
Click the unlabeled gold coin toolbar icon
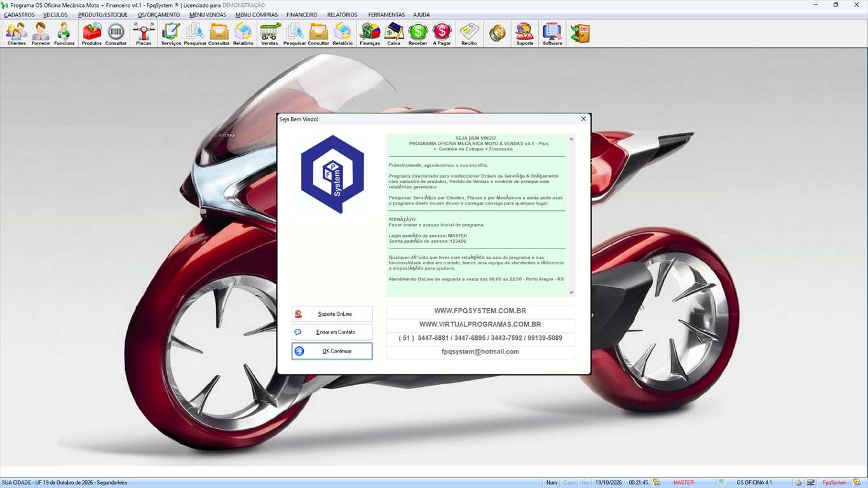[498, 34]
